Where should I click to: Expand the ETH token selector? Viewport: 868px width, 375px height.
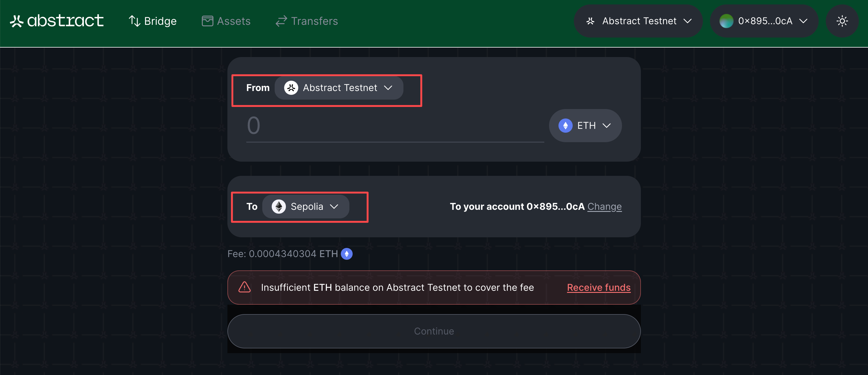(585, 126)
